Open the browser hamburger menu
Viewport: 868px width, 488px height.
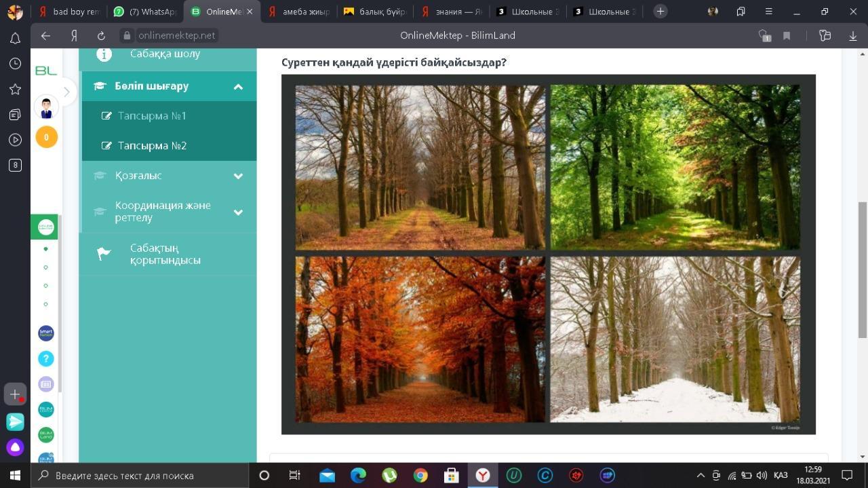click(768, 12)
